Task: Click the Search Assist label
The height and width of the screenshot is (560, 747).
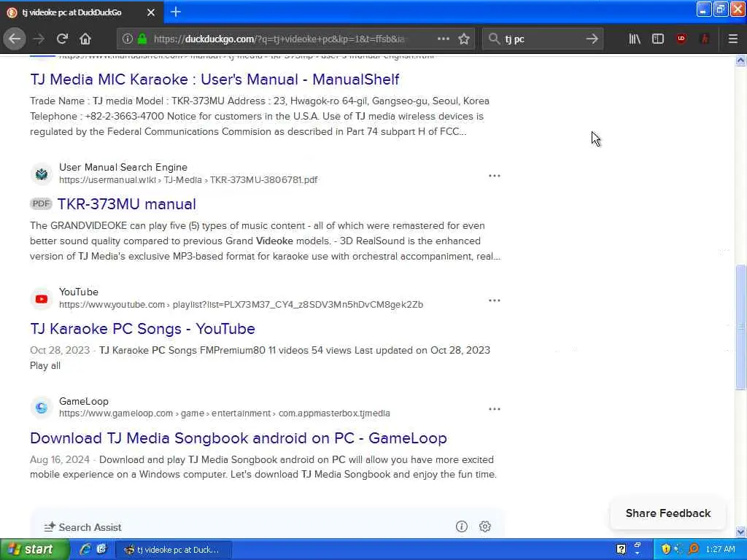Action: pyautogui.click(x=90, y=527)
